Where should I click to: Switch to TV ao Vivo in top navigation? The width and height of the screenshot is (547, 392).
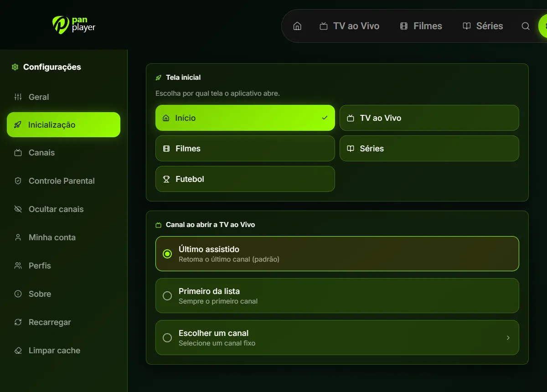[x=350, y=26]
